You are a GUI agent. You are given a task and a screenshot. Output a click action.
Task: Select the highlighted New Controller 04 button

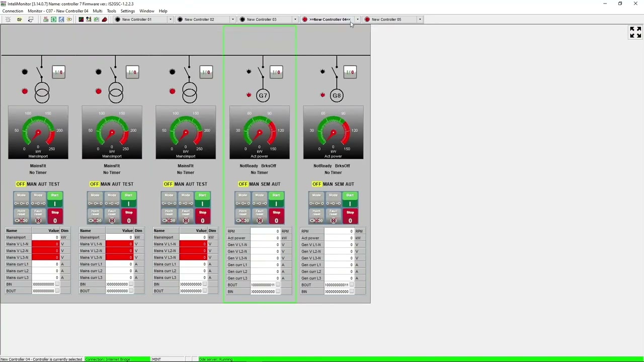pos(328,19)
